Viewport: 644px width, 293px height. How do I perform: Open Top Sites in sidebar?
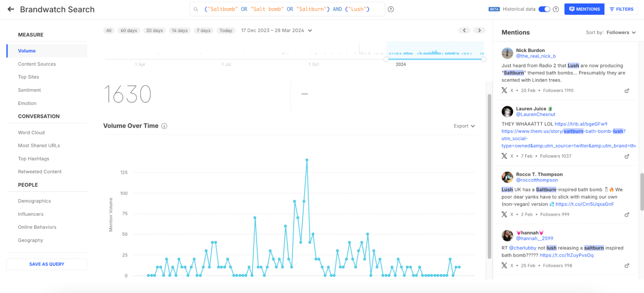click(28, 77)
